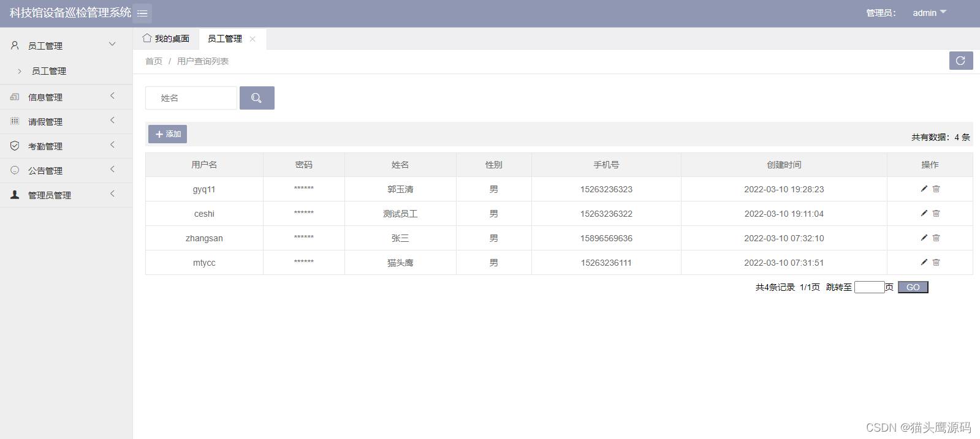Select the 员工管理 submenu item
Screen dimensions: 980x439
pyautogui.click(x=49, y=71)
